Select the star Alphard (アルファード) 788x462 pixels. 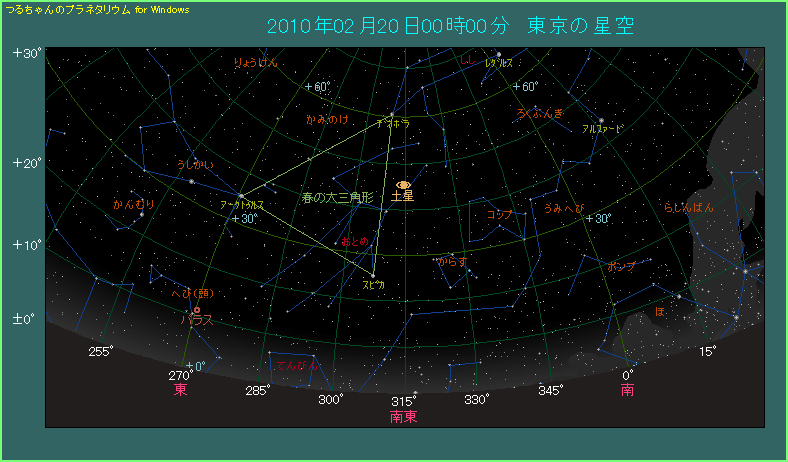pyautogui.click(x=601, y=121)
